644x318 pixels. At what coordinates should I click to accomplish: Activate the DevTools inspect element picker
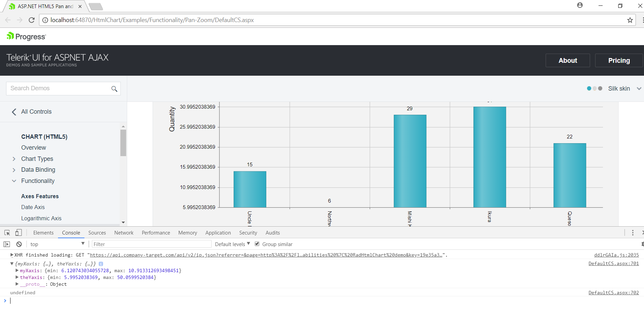tap(7, 233)
